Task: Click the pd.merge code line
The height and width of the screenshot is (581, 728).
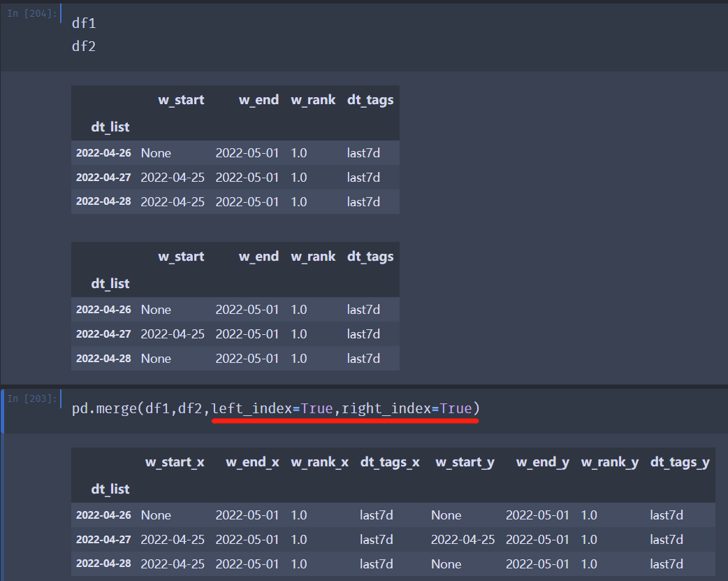Action: click(x=276, y=408)
